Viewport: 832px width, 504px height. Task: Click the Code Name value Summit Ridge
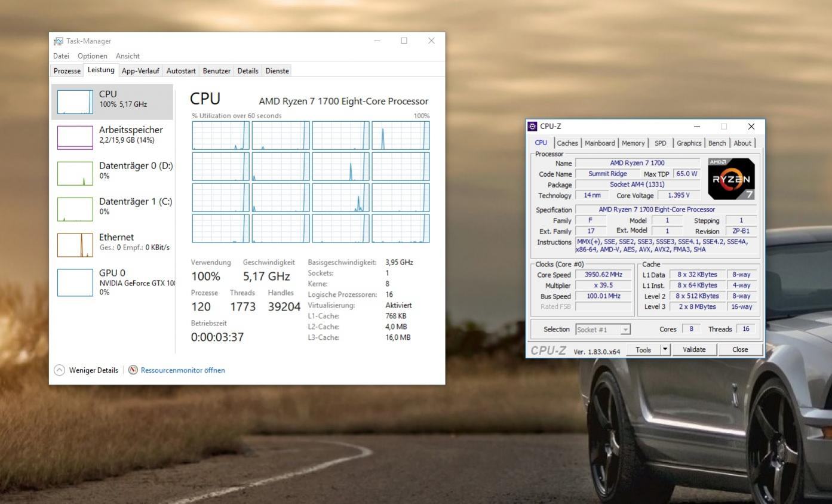coord(607,174)
